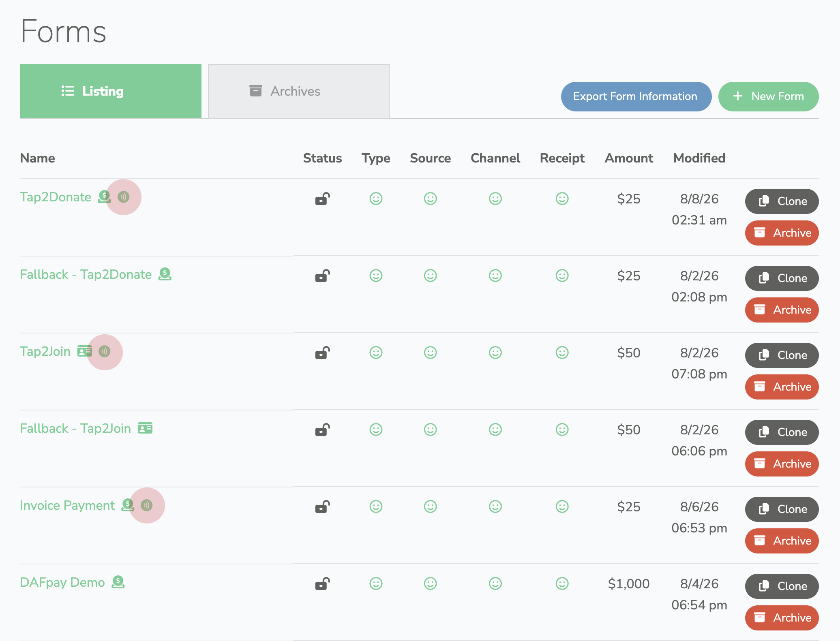Image resolution: width=840 pixels, height=641 pixels.
Task: Click the Receipt smiley icon for Invoice Payment
Action: [562, 506]
